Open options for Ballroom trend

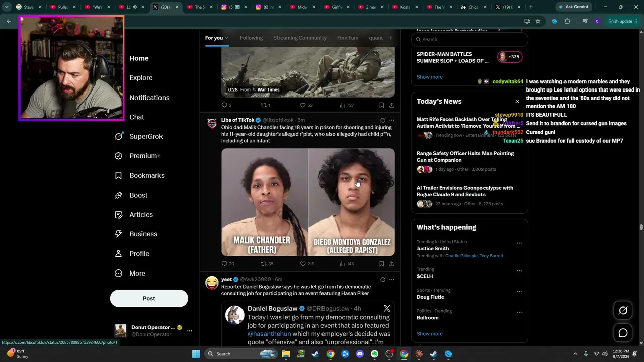click(519, 312)
